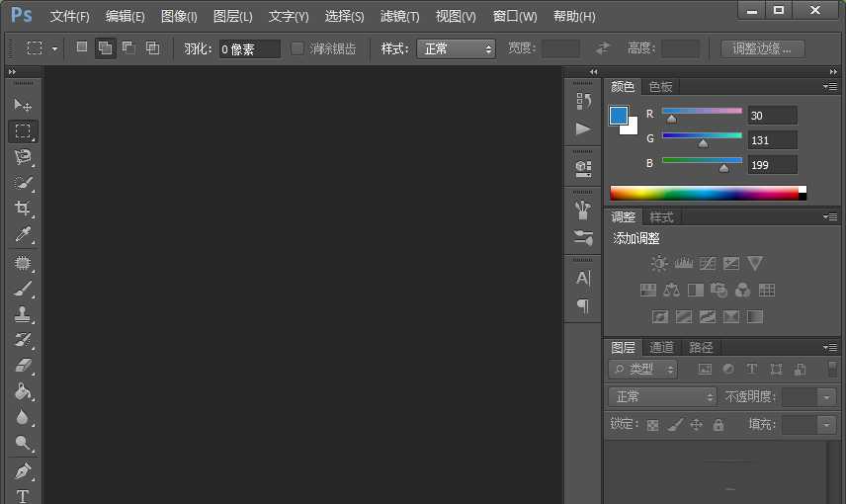Toggle the layer filter switch on
This screenshot has width=846, height=504.
click(x=831, y=369)
